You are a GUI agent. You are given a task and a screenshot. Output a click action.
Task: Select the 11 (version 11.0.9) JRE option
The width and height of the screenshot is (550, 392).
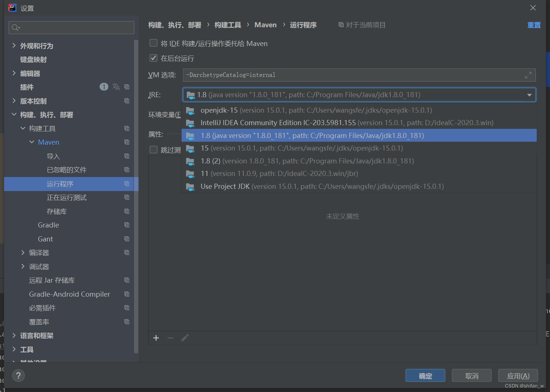pyautogui.click(x=359, y=173)
